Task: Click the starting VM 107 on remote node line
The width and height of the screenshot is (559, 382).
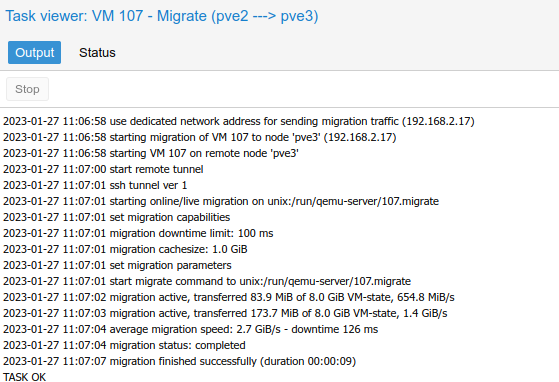Action: tap(151, 154)
